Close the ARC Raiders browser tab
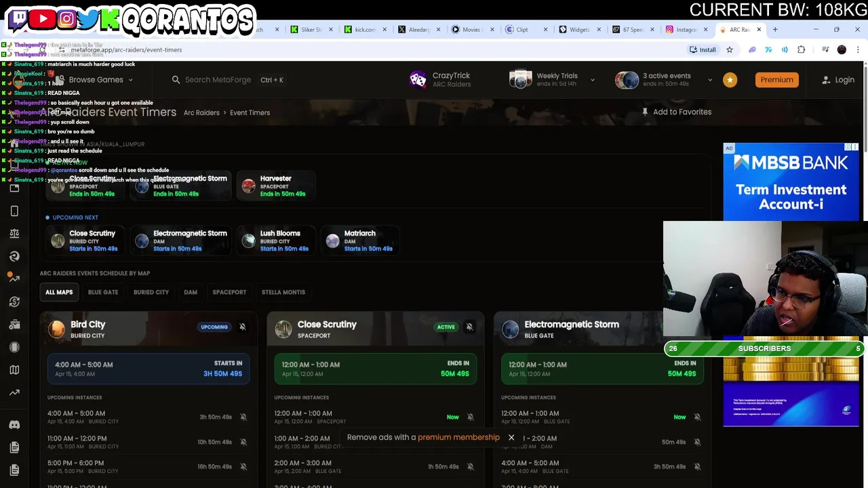The width and height of the screenshot is (868, 488). 759,29
